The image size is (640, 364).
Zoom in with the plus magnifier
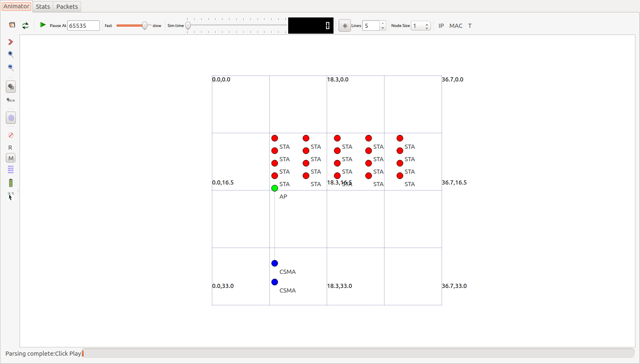(x=11, y=54)
